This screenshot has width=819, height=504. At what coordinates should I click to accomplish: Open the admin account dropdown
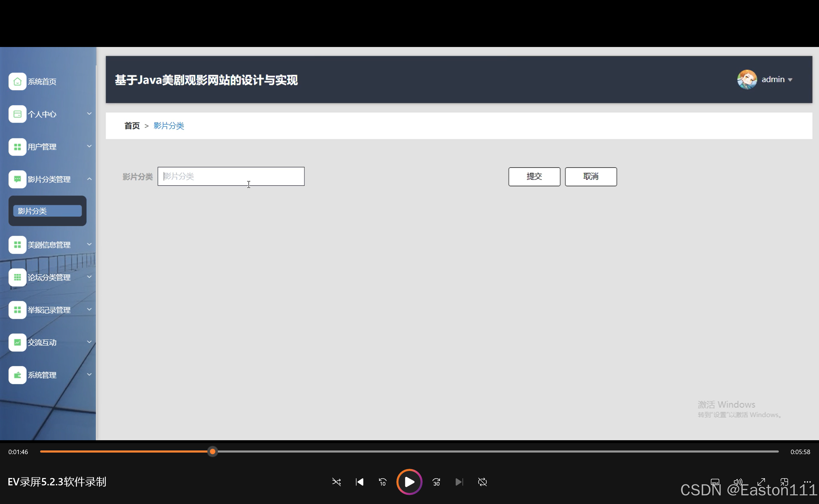[777, 79]
